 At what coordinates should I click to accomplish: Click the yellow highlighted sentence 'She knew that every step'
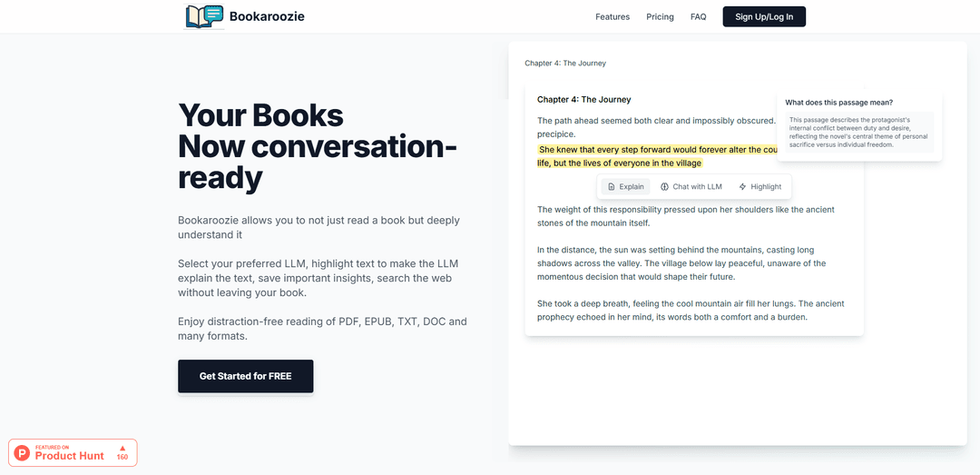pos(656,156)
